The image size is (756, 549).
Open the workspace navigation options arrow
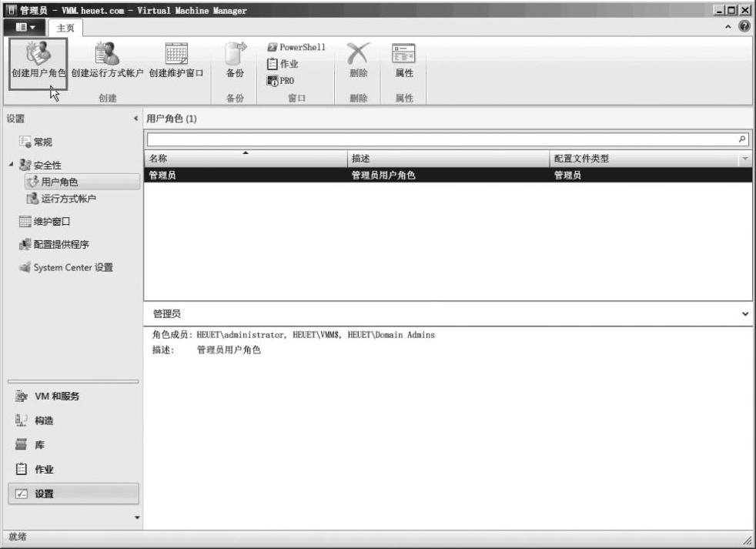(137, 517)
